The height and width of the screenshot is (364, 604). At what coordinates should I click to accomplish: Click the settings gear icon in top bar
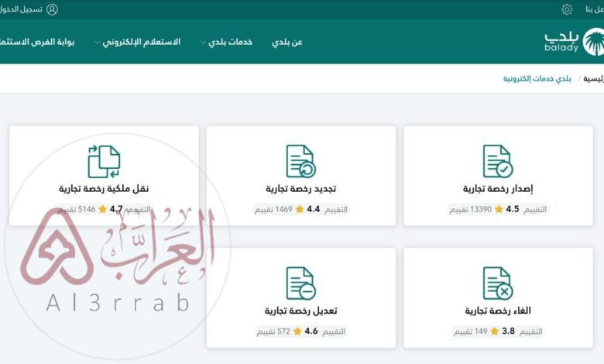pos(567,9)
